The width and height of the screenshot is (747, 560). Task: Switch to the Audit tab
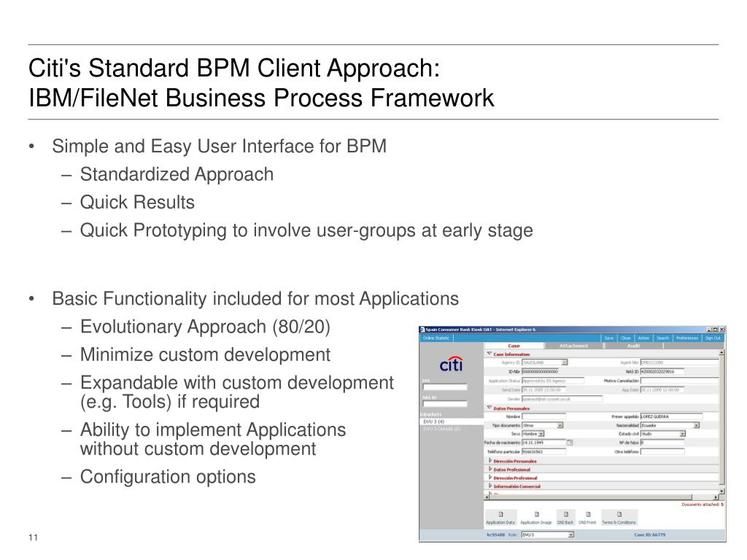[x=633, y=346]
